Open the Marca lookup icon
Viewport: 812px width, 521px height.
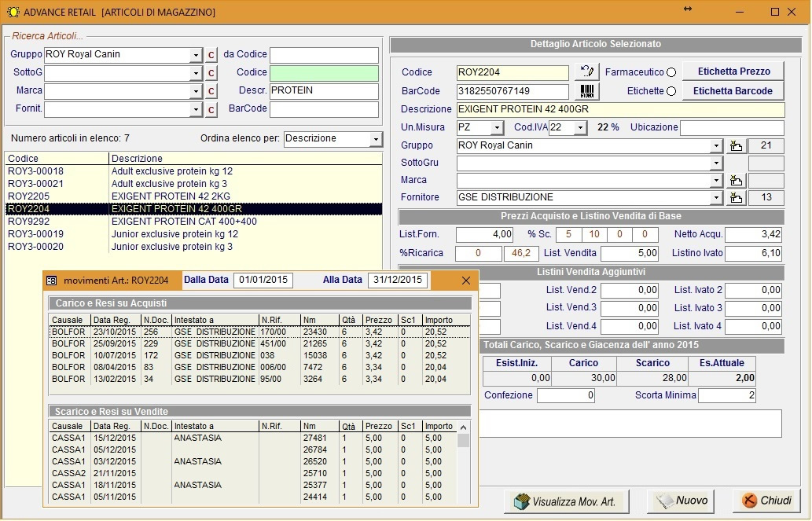(736, 181)
